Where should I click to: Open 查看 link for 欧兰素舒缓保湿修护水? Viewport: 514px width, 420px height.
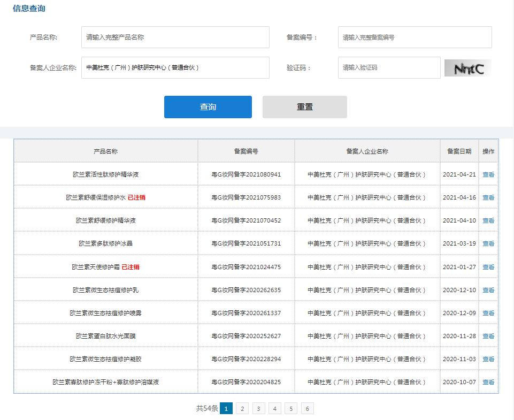click(x=488, y=197)
